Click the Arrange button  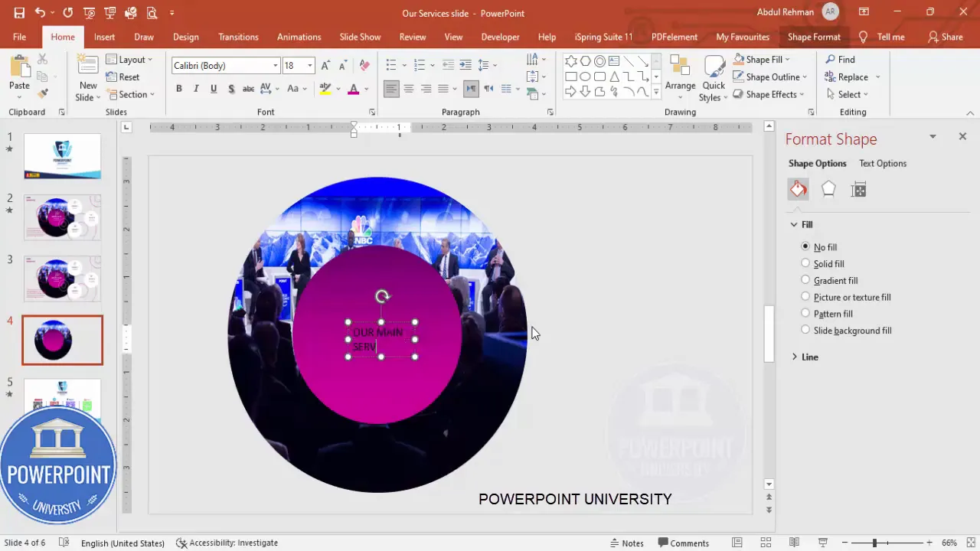[x=680, y=77]
